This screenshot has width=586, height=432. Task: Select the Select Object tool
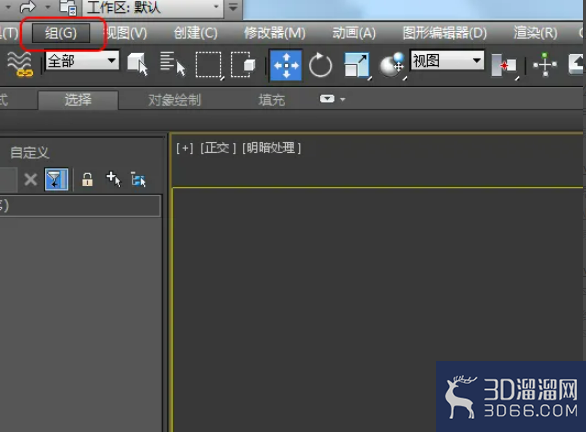pos(138,64)
